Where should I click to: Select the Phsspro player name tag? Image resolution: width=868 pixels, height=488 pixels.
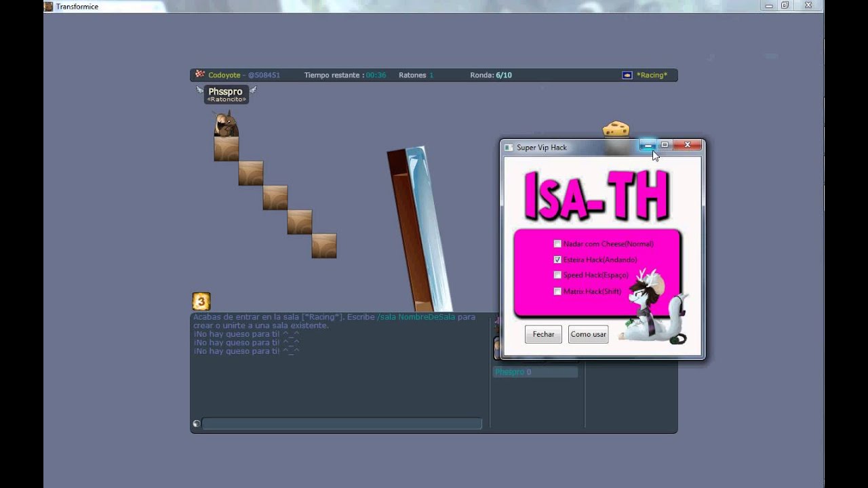pos(226,94)
